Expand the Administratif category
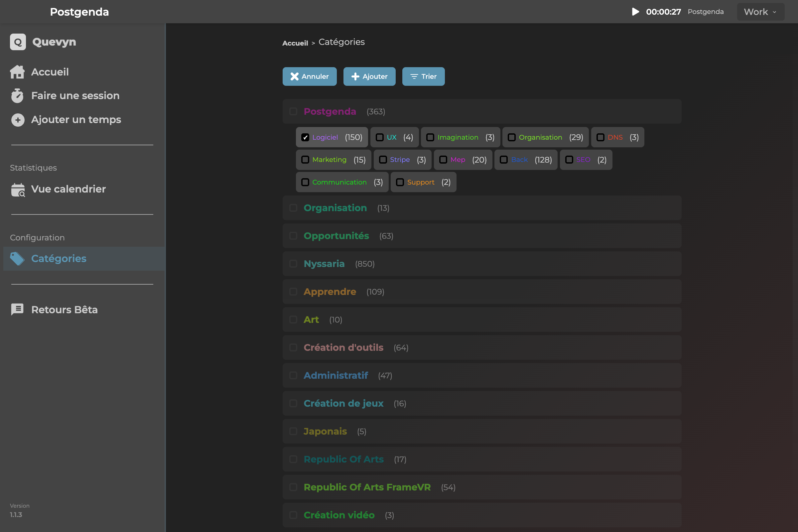 (482, 376)
